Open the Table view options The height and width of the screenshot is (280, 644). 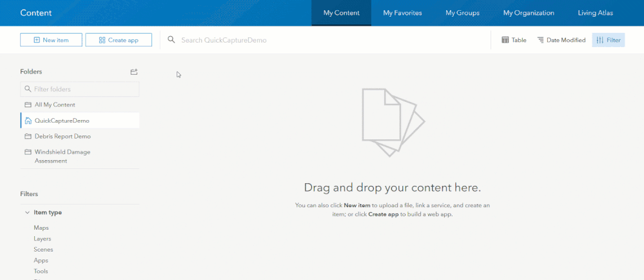pyautogui.click(x=514, y=40)
